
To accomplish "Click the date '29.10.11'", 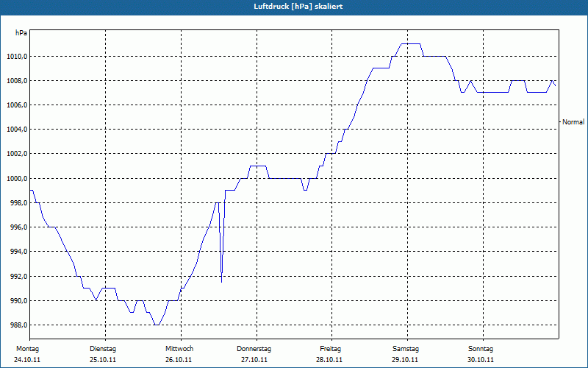I will [405, 360].
